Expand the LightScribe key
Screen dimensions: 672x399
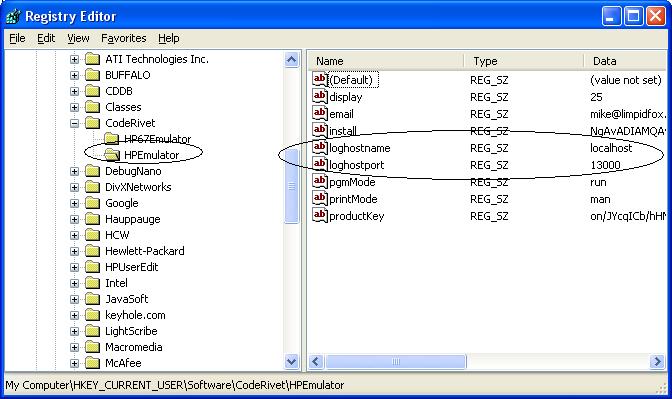coord(75,331)
